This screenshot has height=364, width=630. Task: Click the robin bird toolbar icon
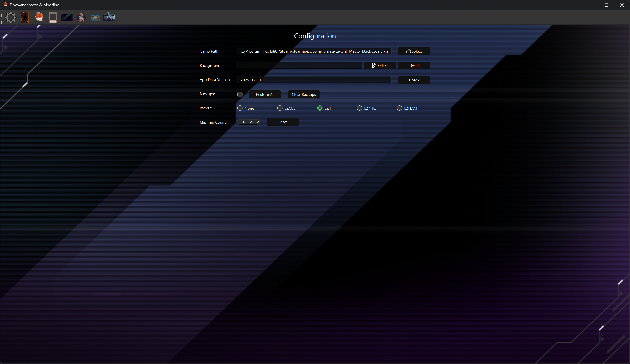click(39, 17)
